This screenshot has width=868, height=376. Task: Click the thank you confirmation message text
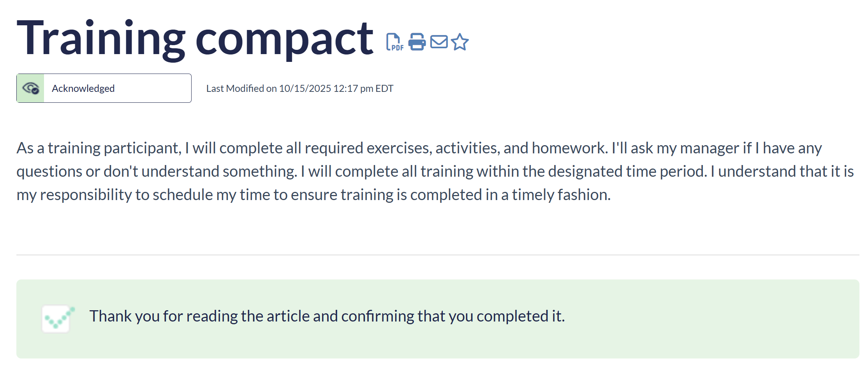[327, 316]
